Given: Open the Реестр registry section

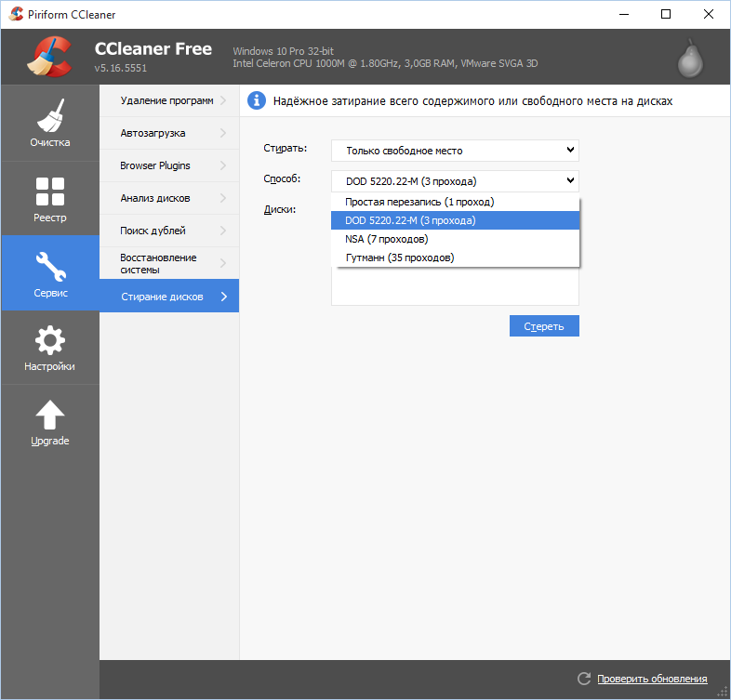Looking at the screenshot, I should click(x=50, y=199).
